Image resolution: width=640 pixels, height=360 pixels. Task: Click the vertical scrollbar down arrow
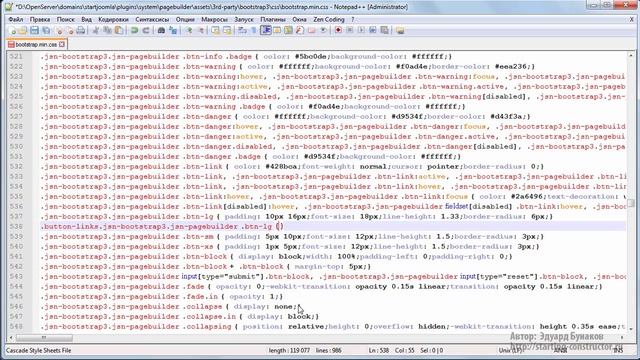pyautogui.click(x=631, y=328)
